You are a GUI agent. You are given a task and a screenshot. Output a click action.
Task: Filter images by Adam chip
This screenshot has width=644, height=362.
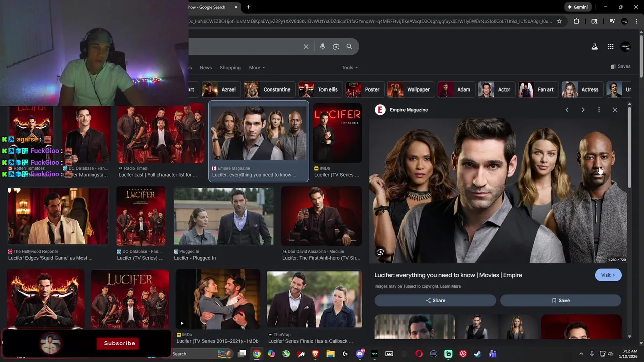click(456, 89)
